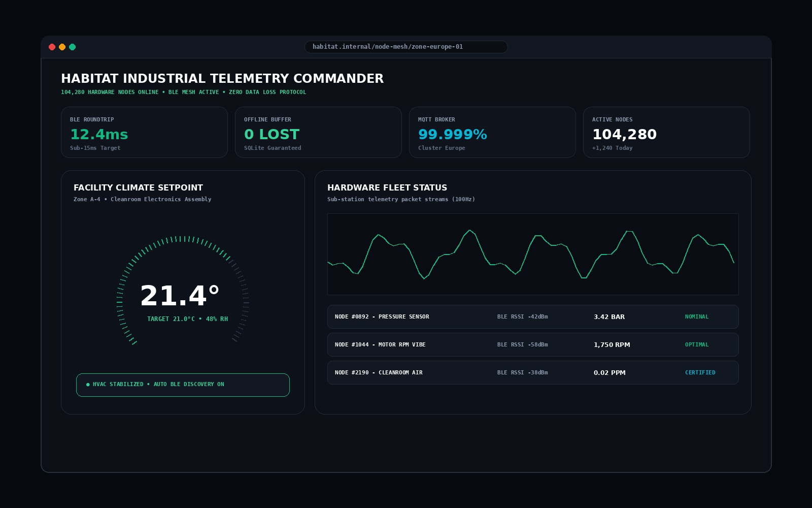The image size is (812, 508).
Task: Select Node #1044 Motor RPM Vibe row
Action: (533, 345)
